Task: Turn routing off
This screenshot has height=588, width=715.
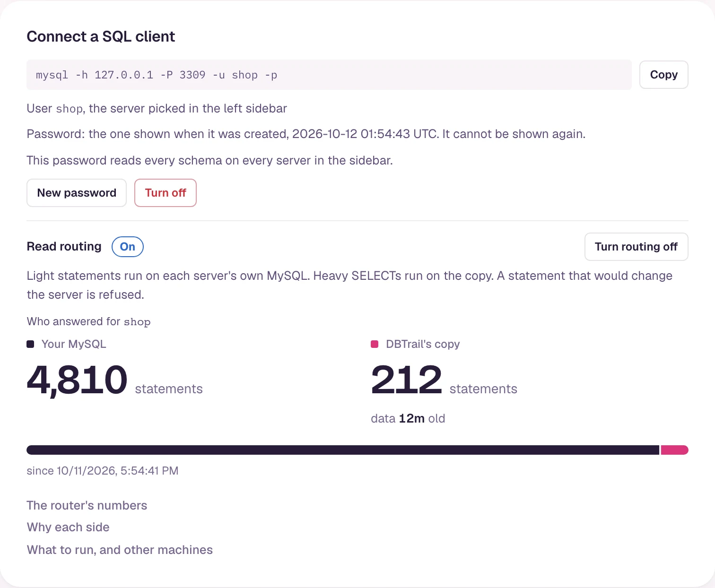Action: (636, 247)
